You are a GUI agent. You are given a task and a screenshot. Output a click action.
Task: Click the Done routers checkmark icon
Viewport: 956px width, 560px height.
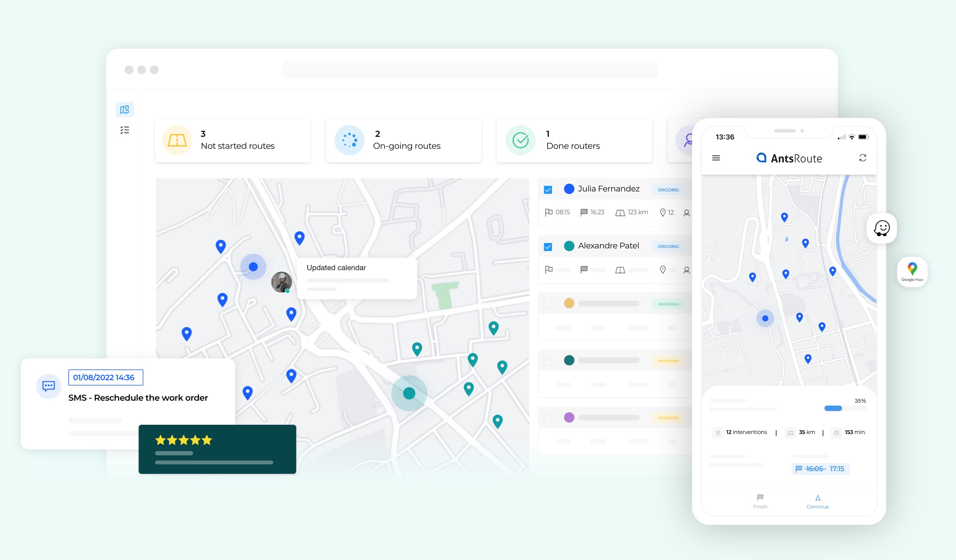[x=520, y=140]
